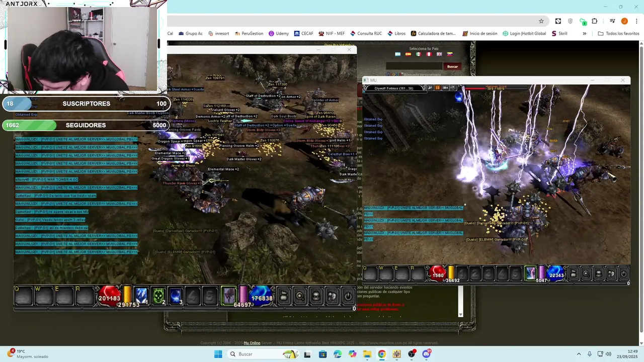The image size is (644, 362).
Task: Open character icon in left MU hotbar
Action: point(316,296)
